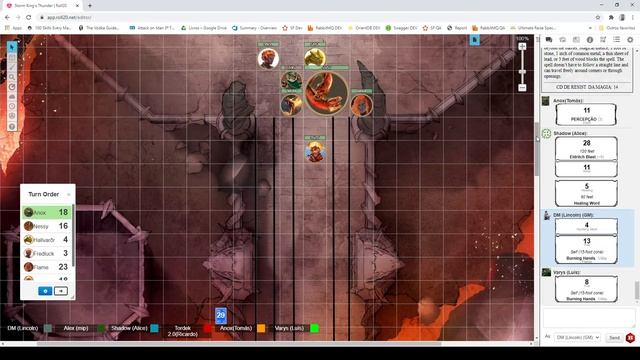Open a new browser tab
The width and height of the screenshot is (640, 360).
tap(90, 6)
